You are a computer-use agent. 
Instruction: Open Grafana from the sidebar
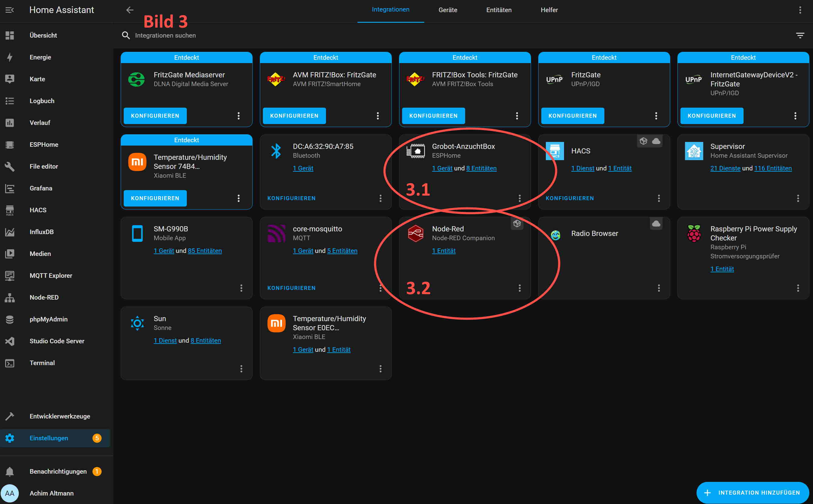coord(41,188)
